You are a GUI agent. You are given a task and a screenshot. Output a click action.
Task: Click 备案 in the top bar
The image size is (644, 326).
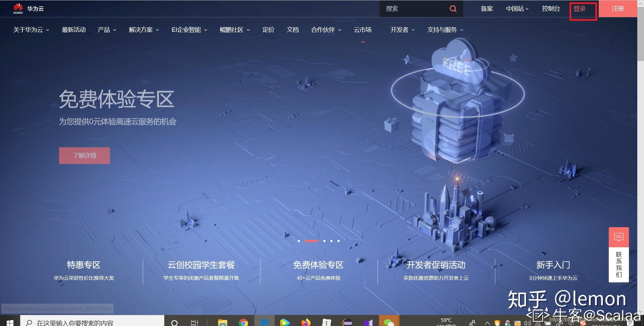pos(487,9)
